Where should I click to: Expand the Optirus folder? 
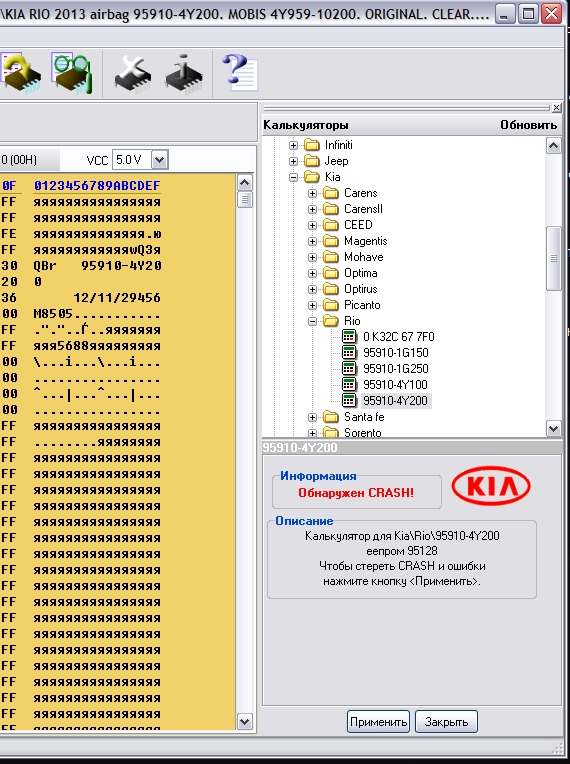pyautogui.click(x=313, y=289)
